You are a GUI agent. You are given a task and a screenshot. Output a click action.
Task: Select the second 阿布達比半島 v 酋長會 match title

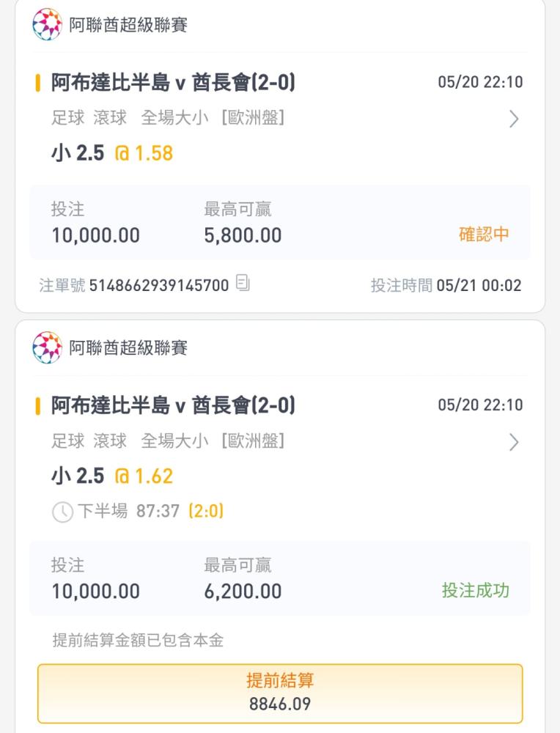173,406
